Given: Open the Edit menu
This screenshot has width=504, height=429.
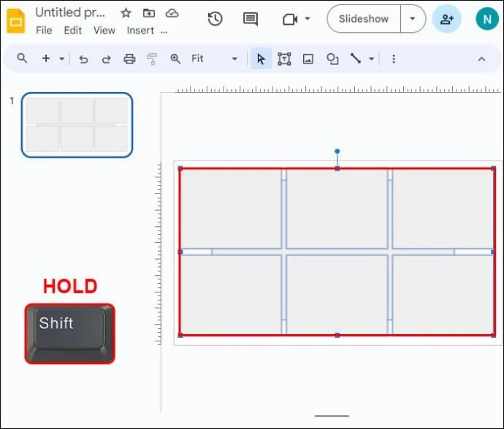Looking at the screenshot, I should [73, 31].
